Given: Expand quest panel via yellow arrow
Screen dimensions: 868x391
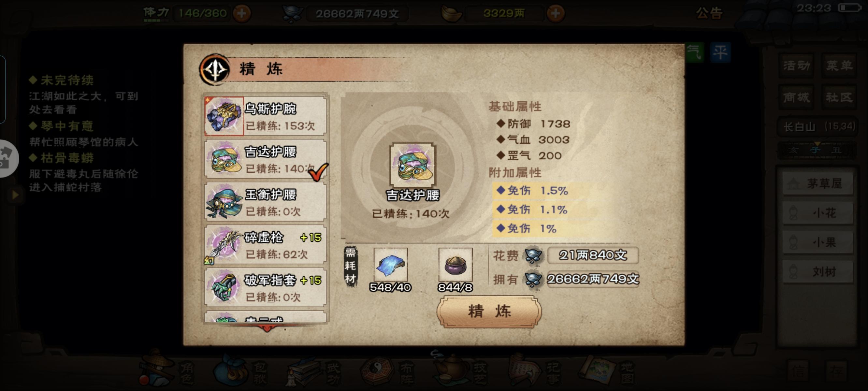Looking at the screenshot, I should click(15, 195).
